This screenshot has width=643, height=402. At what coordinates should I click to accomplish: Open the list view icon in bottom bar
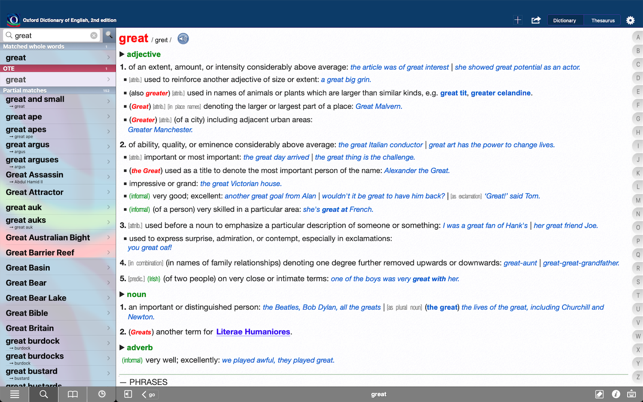pos(14,394)
